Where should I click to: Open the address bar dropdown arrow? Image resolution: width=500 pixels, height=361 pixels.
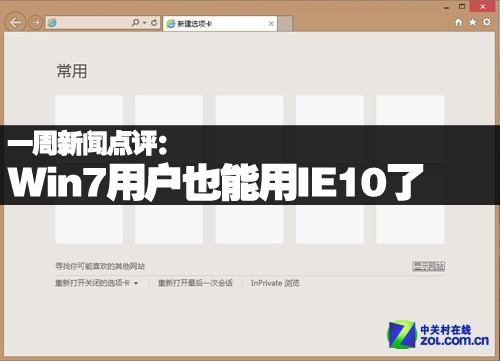click(144, 23)
